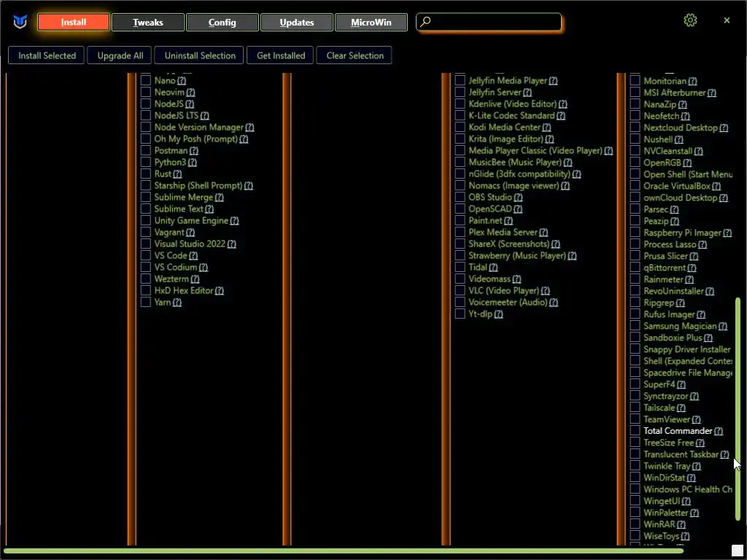Click Uninstall Selection button
The width and height of the screenshot is (747, 560).
coord(200,55)
